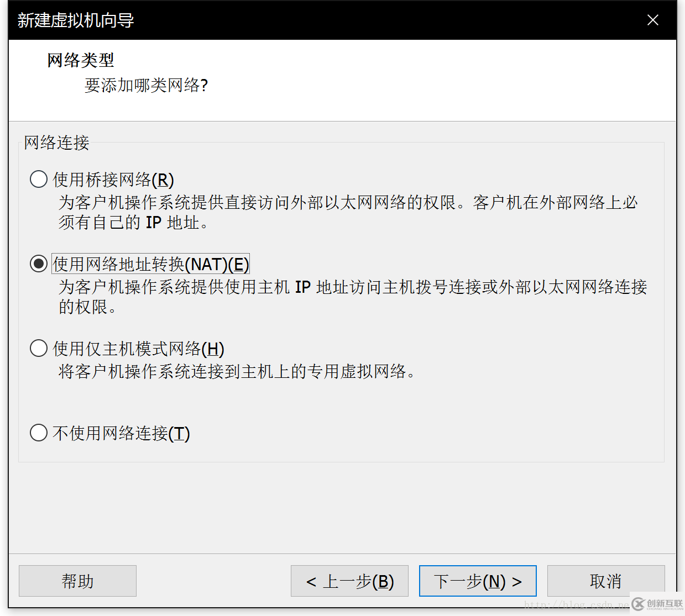Viewport: 685px width, 616px height.
Task: Click the 网络连接 group label
Action: click(x=56, y=143)
